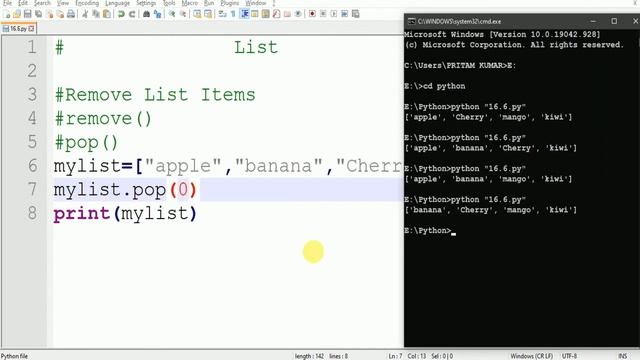Screen dimensions: 640x360
Task: Click the Redo toolbar icon
Action: [x=132, y=14]
